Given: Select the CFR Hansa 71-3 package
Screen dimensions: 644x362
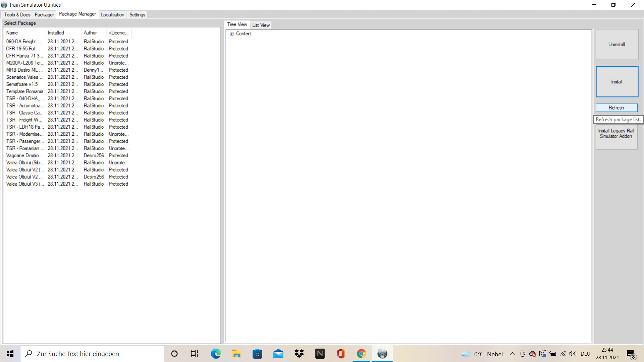Looking at the screenshot, I should [67, 56].
